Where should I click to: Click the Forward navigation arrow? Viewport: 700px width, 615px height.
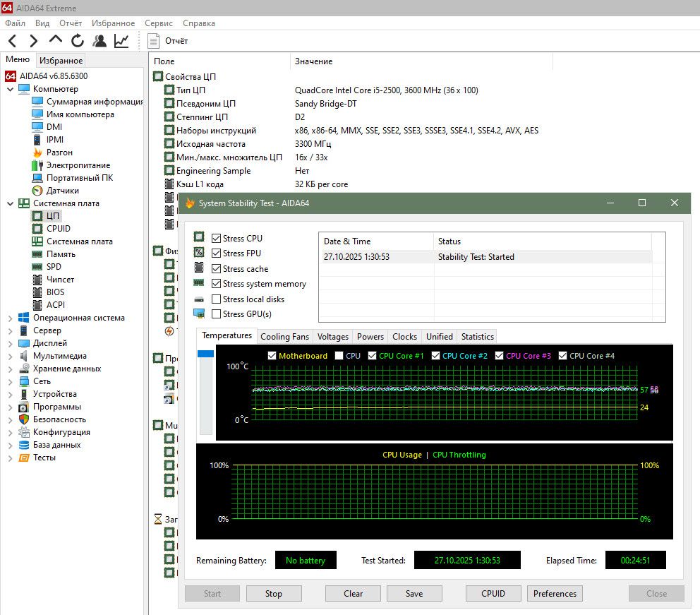33,41
